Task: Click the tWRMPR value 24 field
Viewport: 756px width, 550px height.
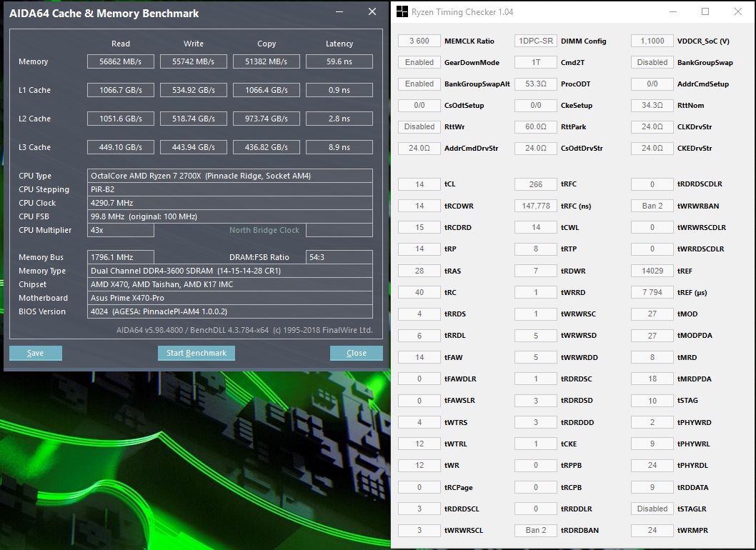Action: point(652,530)
